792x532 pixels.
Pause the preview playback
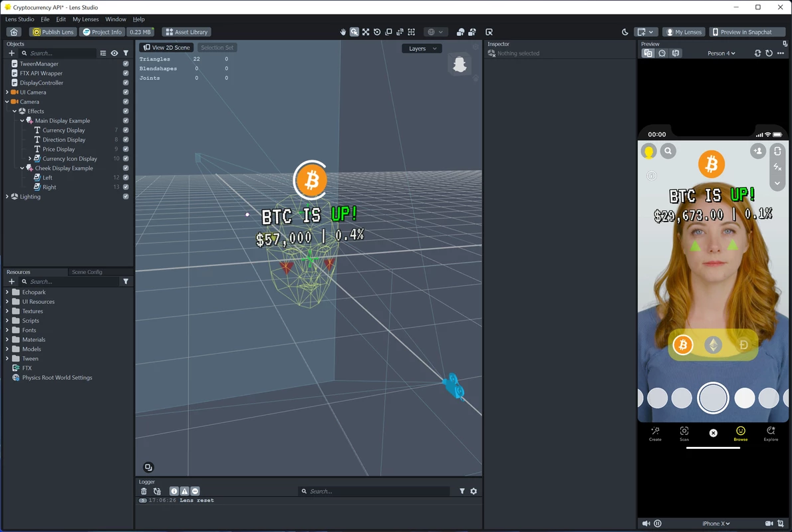click(658, 523)
